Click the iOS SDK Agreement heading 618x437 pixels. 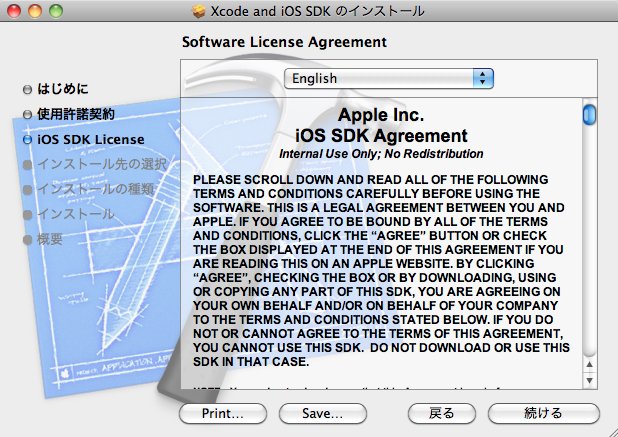pyautogui.click(x=381, y=136)
